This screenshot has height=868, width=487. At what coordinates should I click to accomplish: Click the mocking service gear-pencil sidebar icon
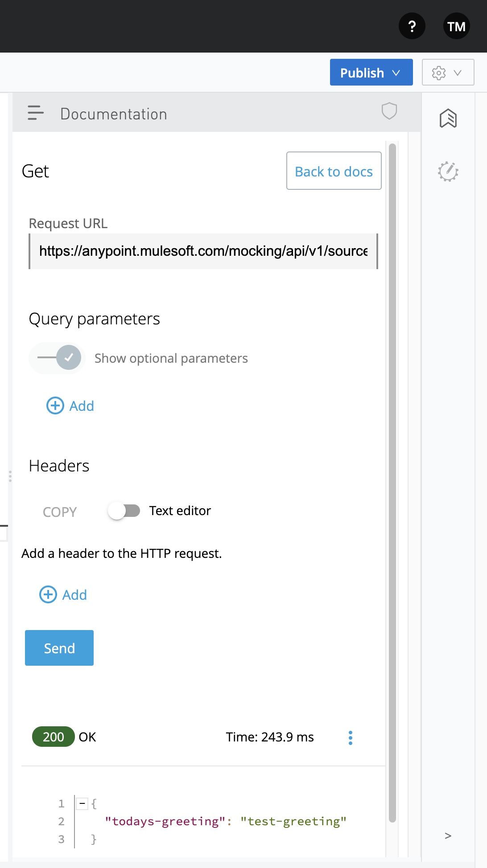tap(448, 172)
